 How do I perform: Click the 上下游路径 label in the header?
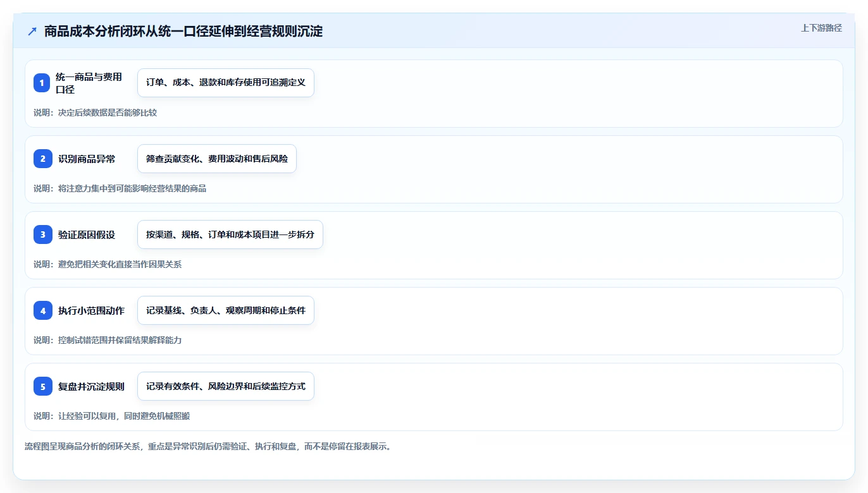[821, 28]
